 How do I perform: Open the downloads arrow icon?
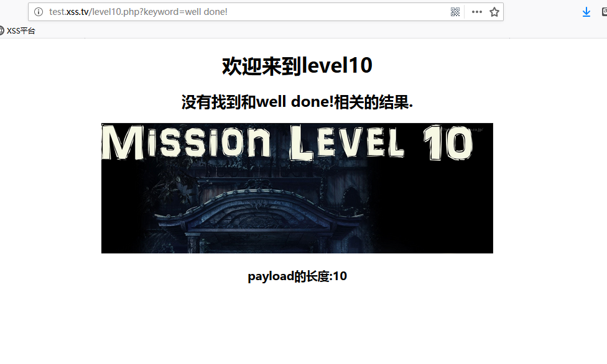pyautogui.click(x=586, y=12)
